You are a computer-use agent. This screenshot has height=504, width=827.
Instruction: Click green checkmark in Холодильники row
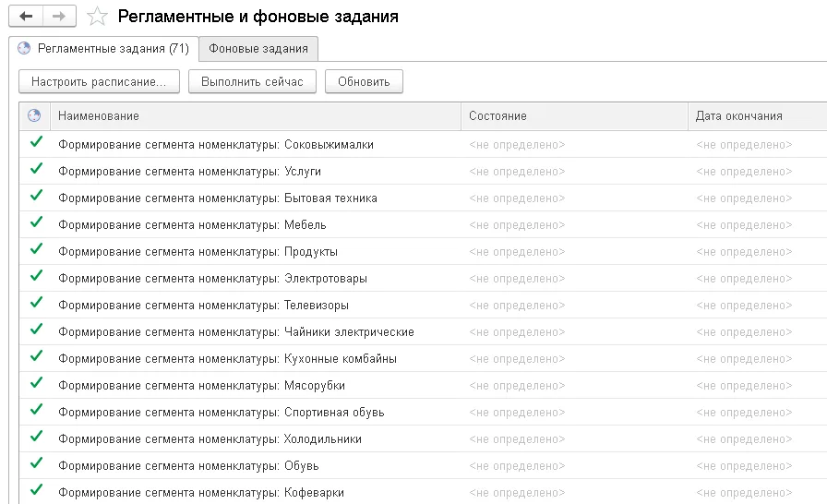click(36, 437)
